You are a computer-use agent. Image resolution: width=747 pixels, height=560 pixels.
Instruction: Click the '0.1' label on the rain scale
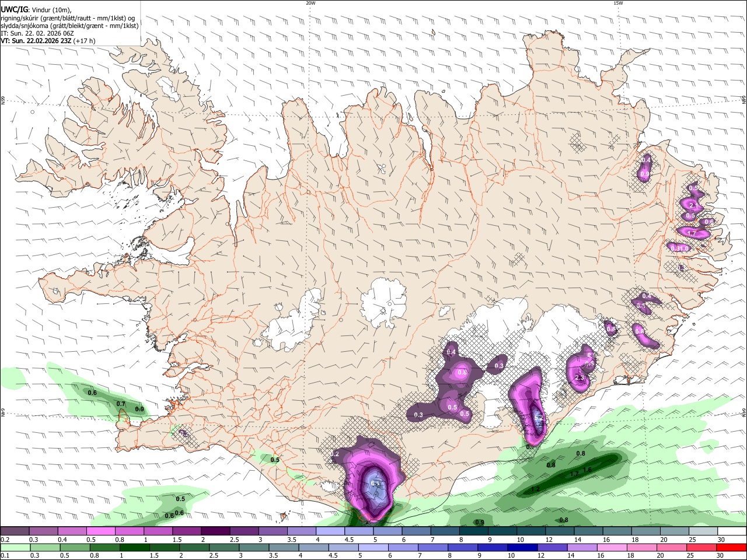tap(5, 555)
